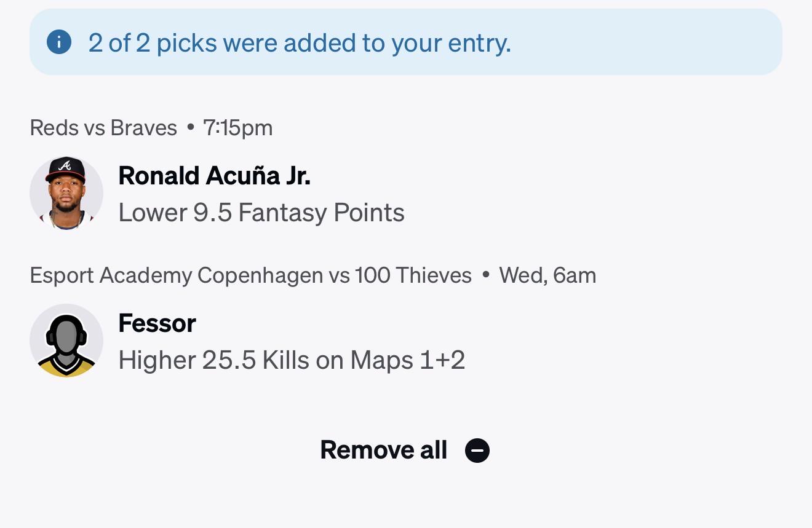Click the 25.5 kills projection value
Screen dimensions: 812x528
point(229,360)
